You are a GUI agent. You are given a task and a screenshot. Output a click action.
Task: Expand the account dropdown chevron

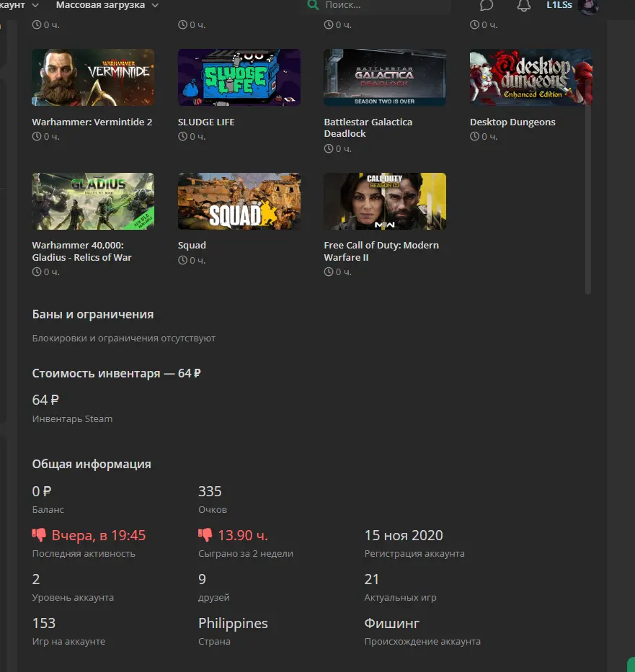(x=35, y=6)
